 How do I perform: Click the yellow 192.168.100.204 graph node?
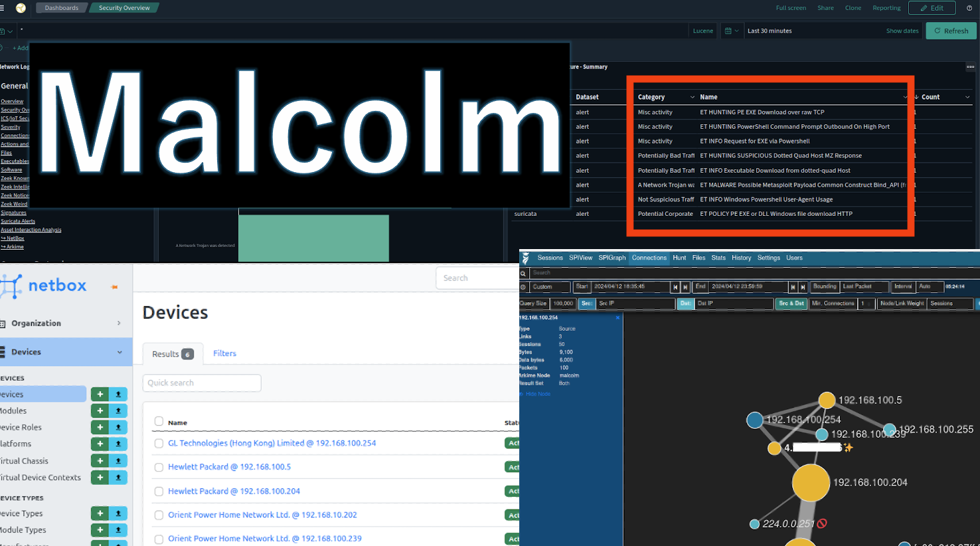[811, 483]
